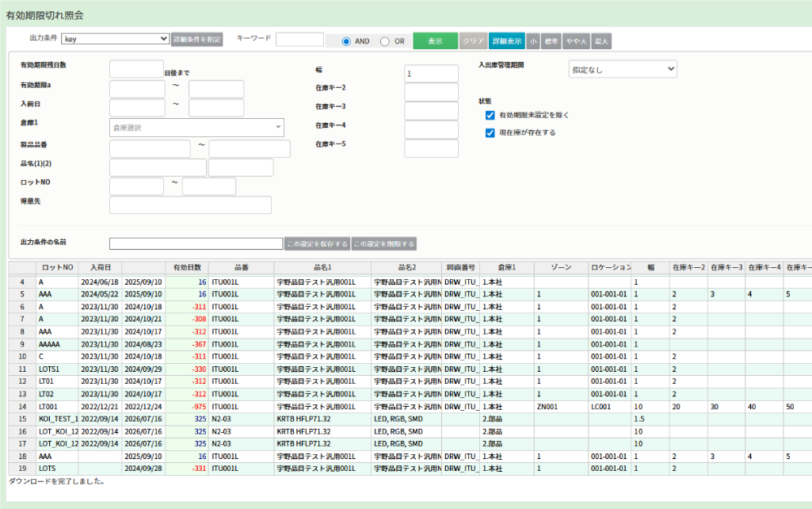Viewport: 812px width, 509px height.
Task: Click the green 表示 button
Action: click(x=435, y=41)
